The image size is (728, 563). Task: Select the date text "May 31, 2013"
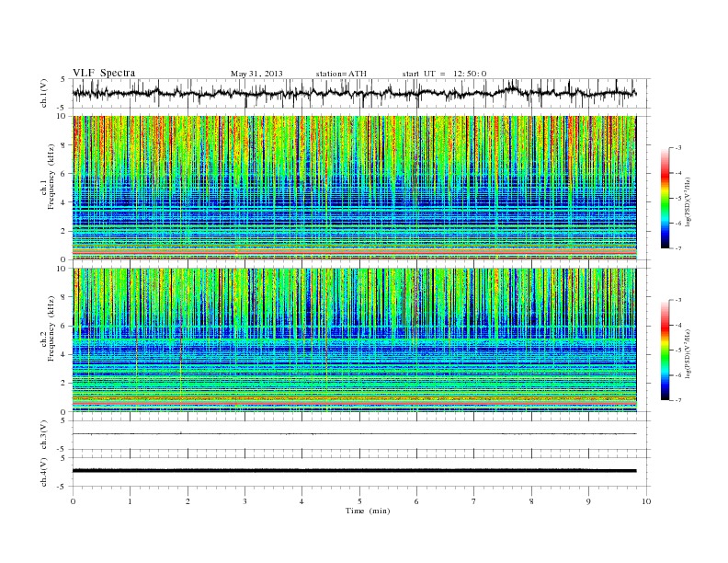[x=256, y=74]
